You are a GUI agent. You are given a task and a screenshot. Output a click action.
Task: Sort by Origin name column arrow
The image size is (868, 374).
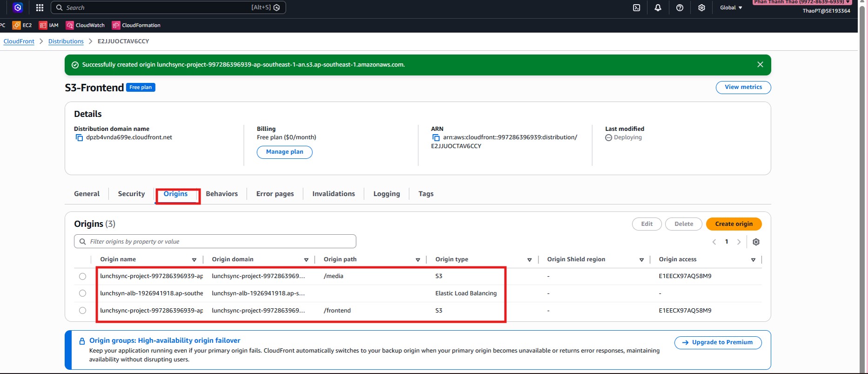(194, 260)
